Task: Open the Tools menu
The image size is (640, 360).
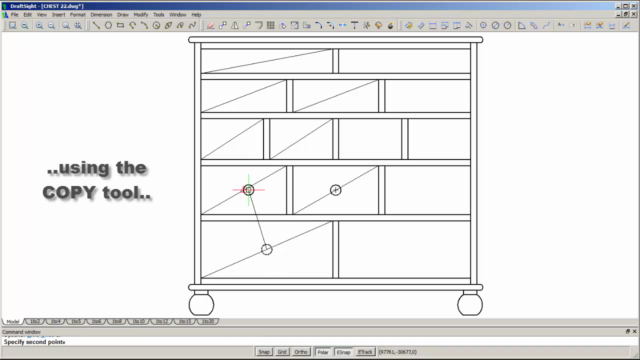Action: pyautogui.click(x=159, y=15)
